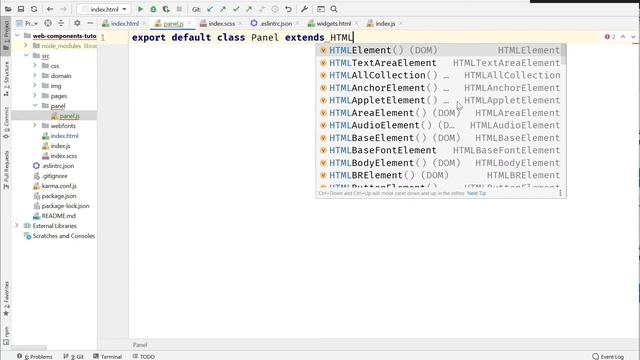640x360 pixels.
Task: Click Run with Coverage icon
Action: pyautogui.click(x=166, y=9)
